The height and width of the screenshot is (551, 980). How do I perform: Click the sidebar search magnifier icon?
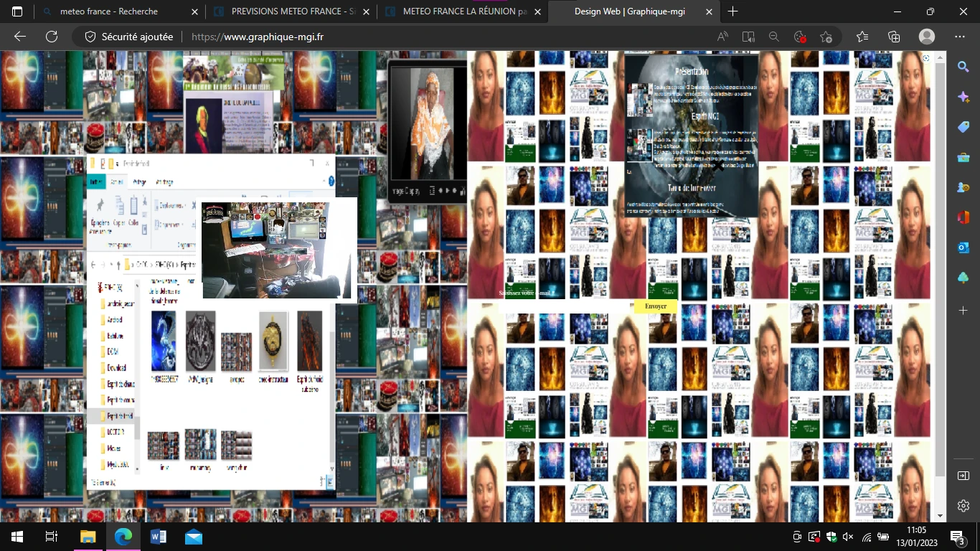[x=963, y=67]
